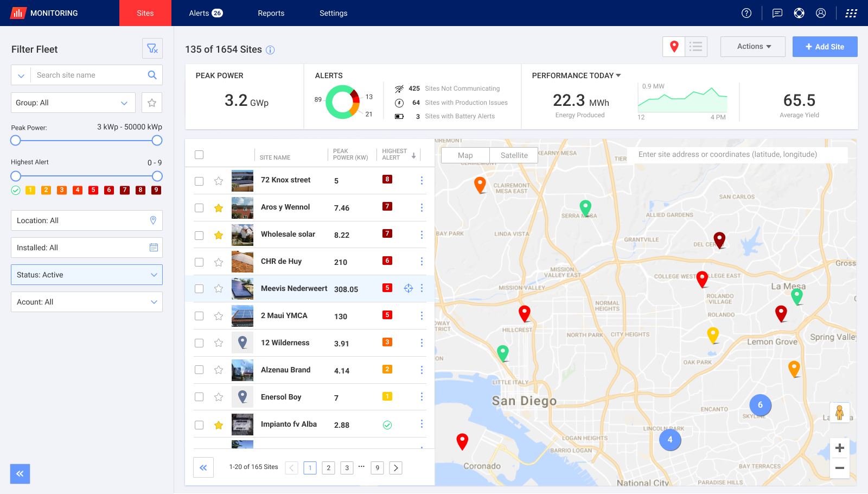Screen dimensions: 868x494
Task: Go to next page arrow
Action: point(396,468)
